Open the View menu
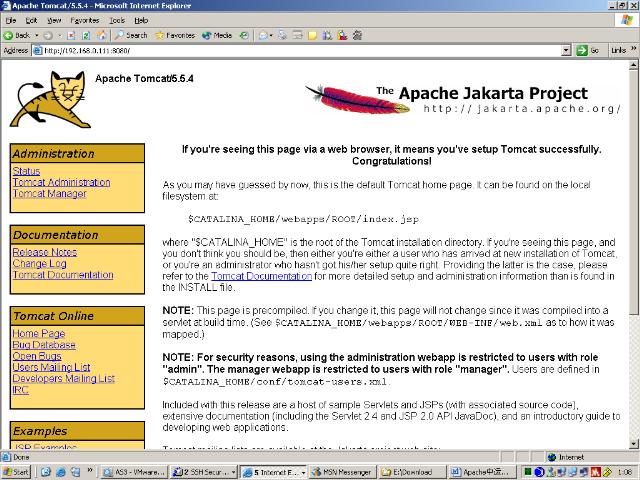 (x=54, y=20)
